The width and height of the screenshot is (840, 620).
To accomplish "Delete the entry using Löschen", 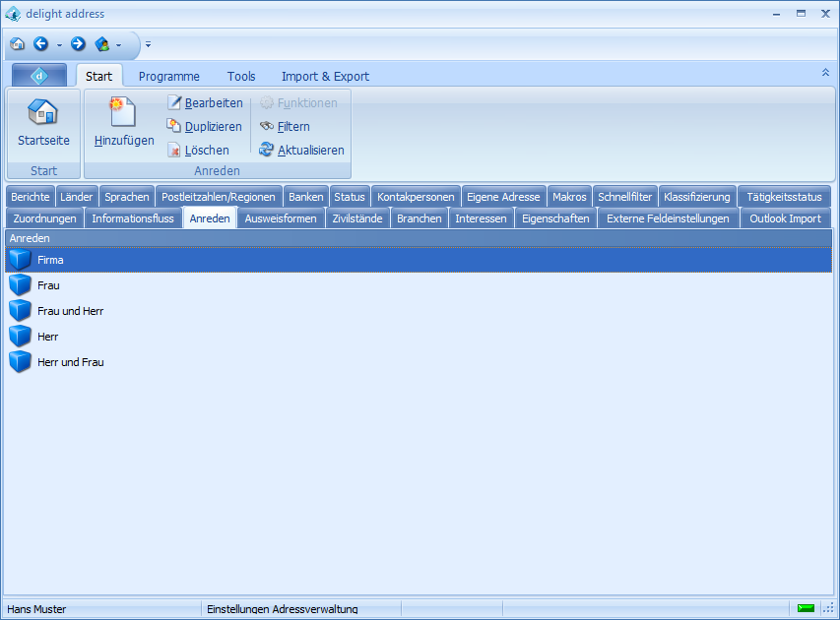I will (198, 151).
